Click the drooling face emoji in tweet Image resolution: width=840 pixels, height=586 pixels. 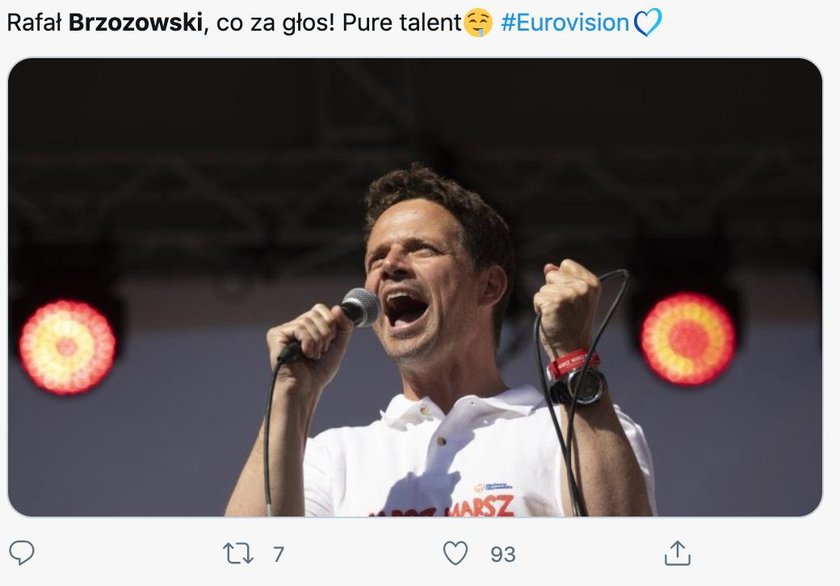478,23
